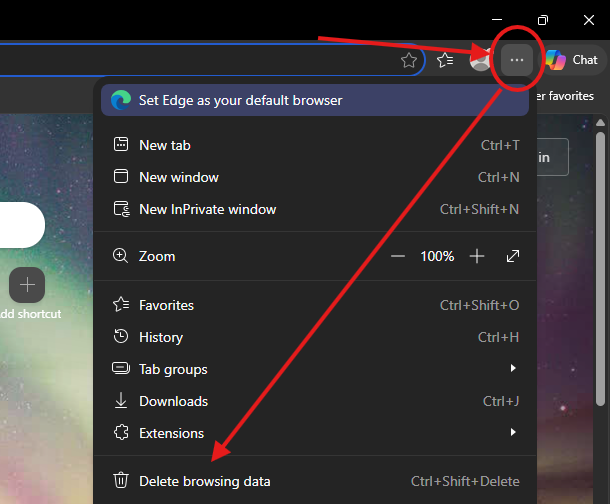
Task: Choose Delete browsing data
Action: coord(315,481)
